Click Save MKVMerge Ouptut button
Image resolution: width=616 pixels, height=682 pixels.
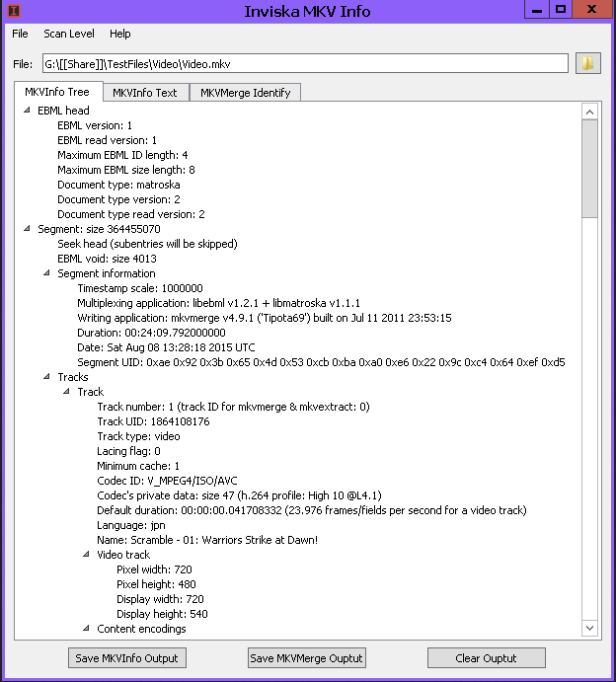tap(307, 657)
